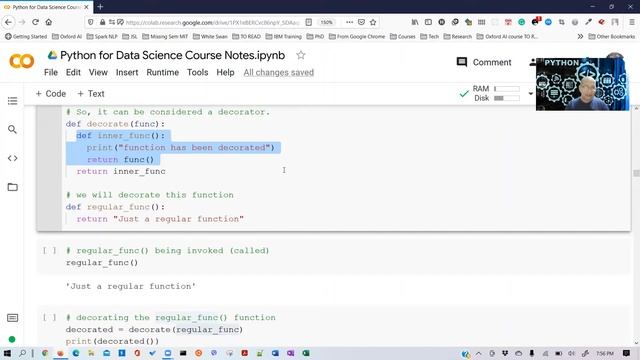Show hidden system tray icons chevron

(x=478, y=353)
